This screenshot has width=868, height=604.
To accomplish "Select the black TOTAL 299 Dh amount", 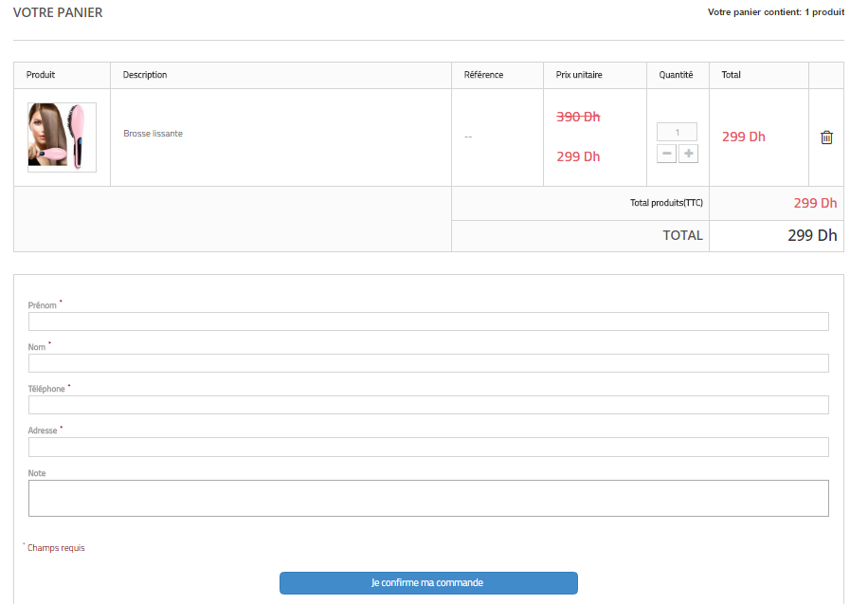I will (x=812, y=235).
